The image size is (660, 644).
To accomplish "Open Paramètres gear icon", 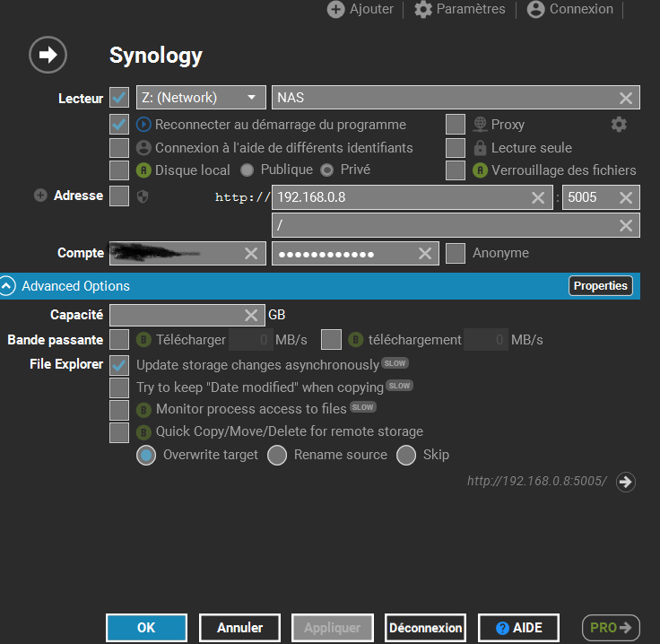I will point(423,9).
